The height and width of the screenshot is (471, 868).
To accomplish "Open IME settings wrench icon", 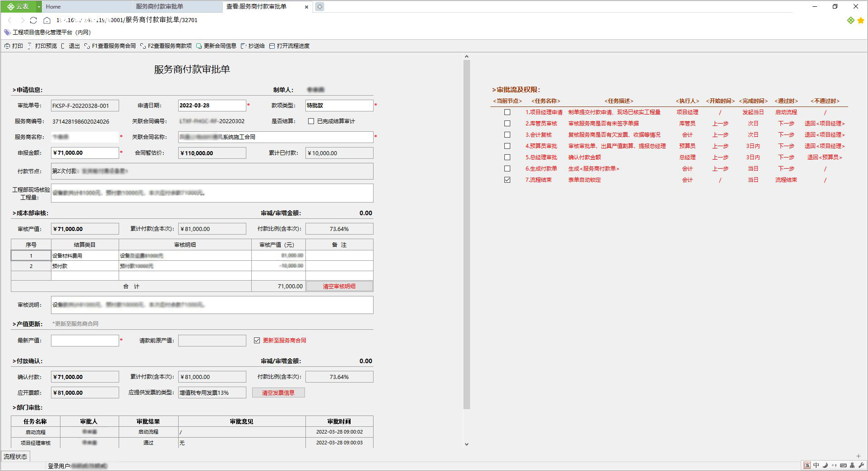I will [x=861, y=466].
